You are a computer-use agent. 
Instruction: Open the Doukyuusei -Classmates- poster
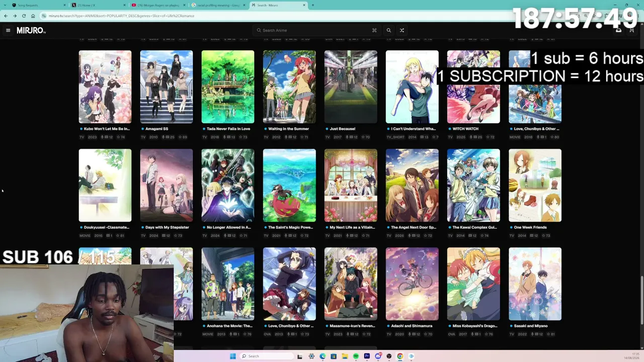(x=105, y=185)
